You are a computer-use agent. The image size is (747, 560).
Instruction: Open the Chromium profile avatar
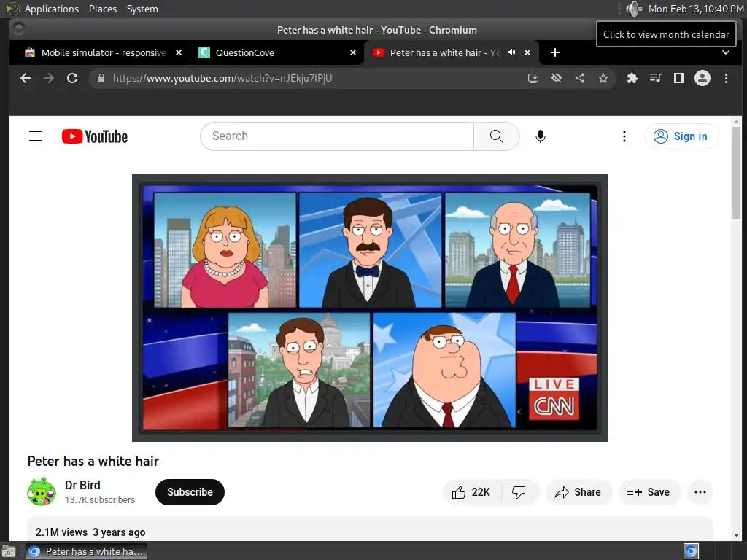(703, 78)
